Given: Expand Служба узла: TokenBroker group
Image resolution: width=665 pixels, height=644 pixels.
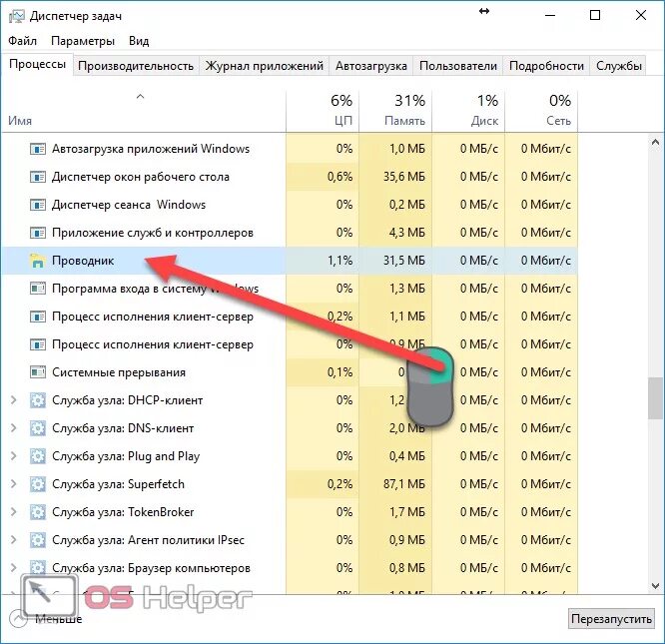Looking at the screenshot, I should tap(14, 512).
